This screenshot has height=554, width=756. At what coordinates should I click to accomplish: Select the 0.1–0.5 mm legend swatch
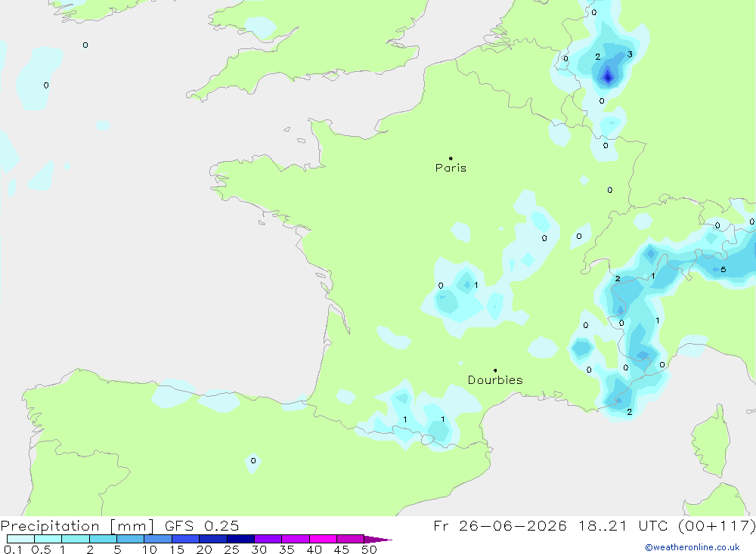[x=20, y=539]
